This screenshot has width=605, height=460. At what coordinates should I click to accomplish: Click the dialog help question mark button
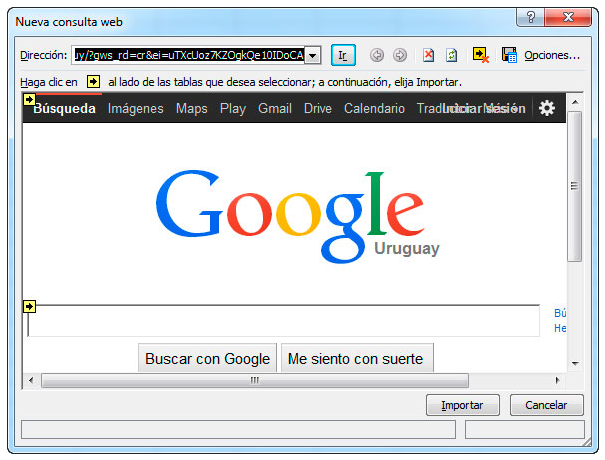point(531,17)
